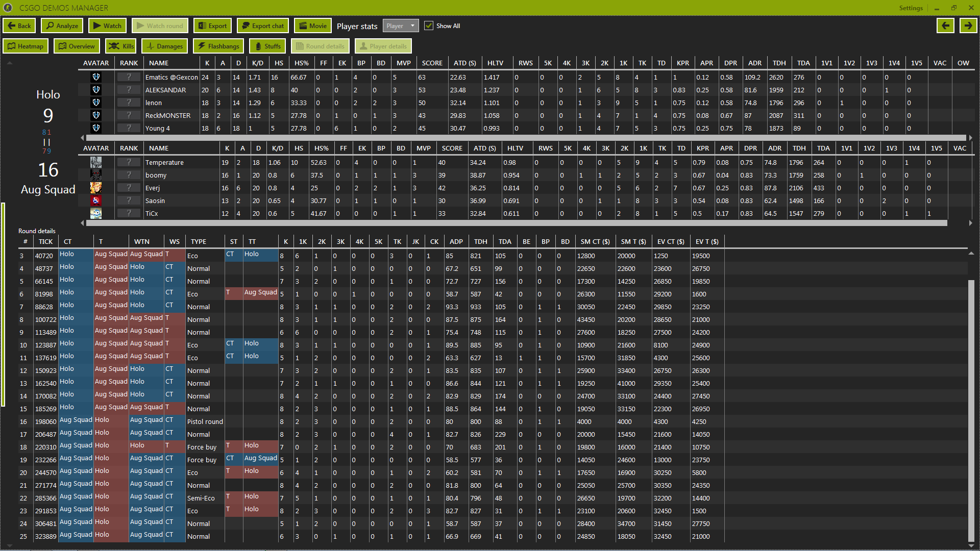Select the Pistol round row 16
This screenshot has width=980, height=551.
[x=493, y=421]
